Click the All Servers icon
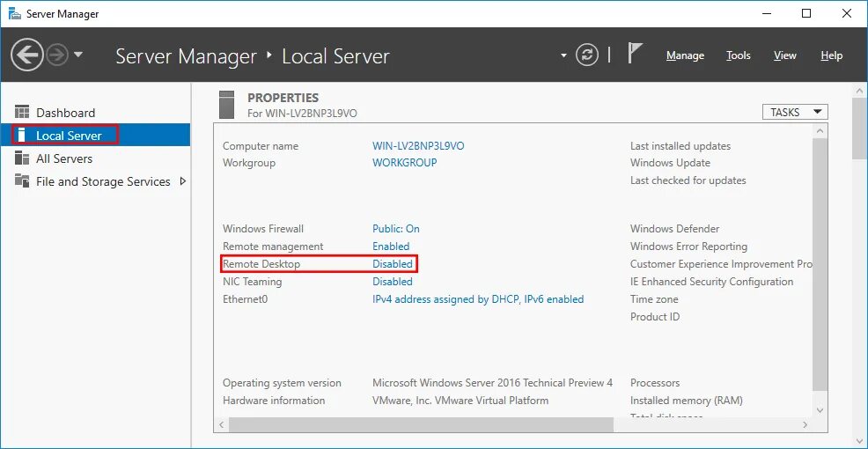 23,158
